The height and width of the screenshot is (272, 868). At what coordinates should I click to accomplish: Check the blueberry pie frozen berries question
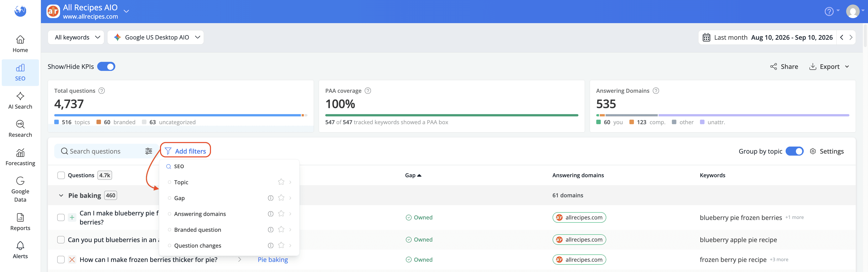click(61, 218)
